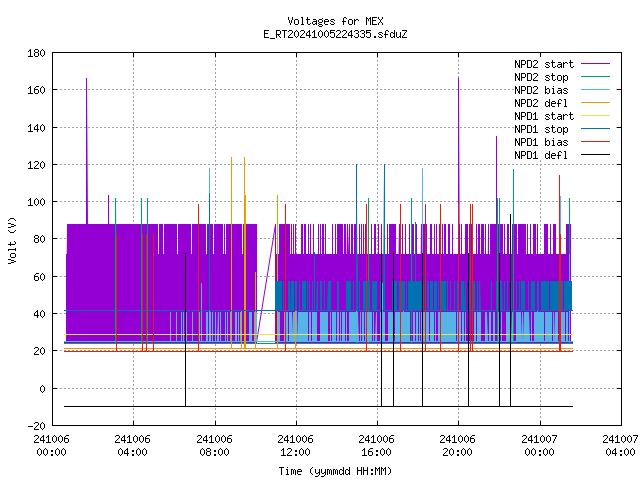Click the 'NPD1 defl' legend label
The width and height of the screenshot is (640, 480).
pyautogui.click(x=541, y=155)
